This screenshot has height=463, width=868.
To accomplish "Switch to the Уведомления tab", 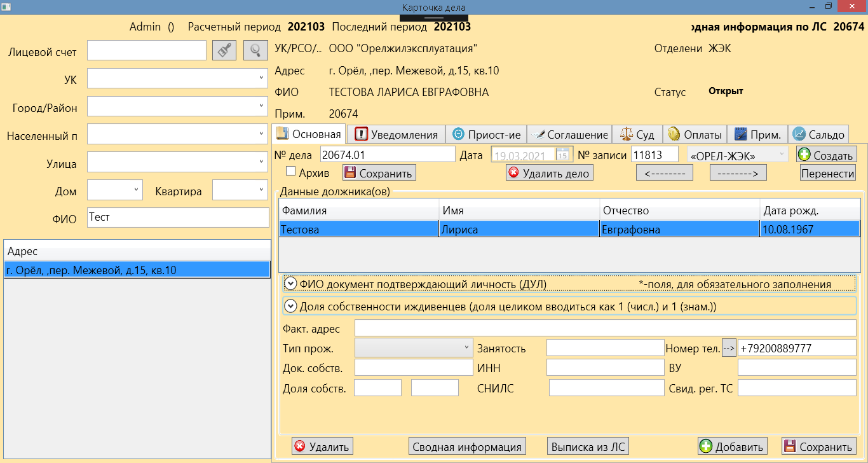I will tap(397, 134).
